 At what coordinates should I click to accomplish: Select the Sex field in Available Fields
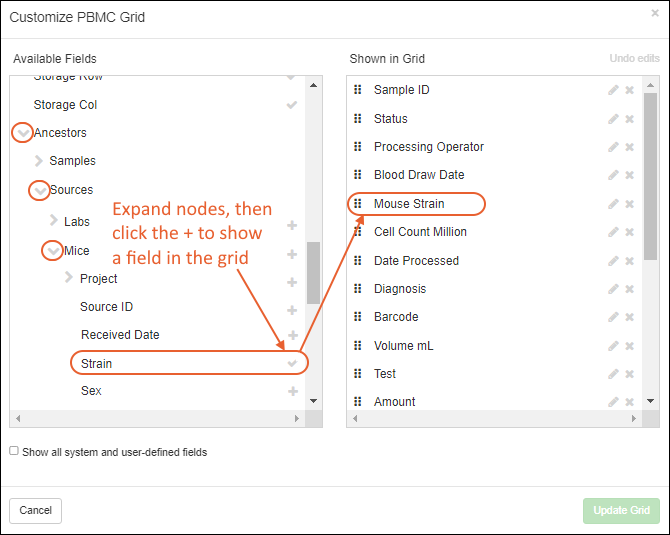tap(91, 391)
